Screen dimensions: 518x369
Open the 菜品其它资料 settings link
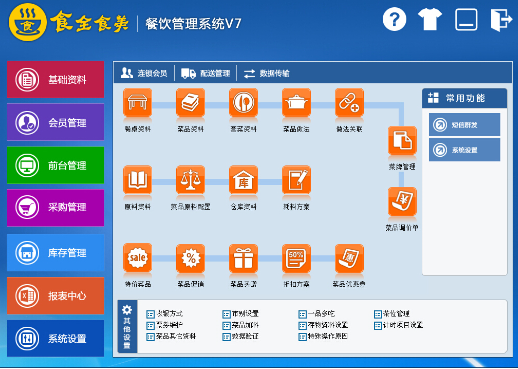tap(171, 336)
